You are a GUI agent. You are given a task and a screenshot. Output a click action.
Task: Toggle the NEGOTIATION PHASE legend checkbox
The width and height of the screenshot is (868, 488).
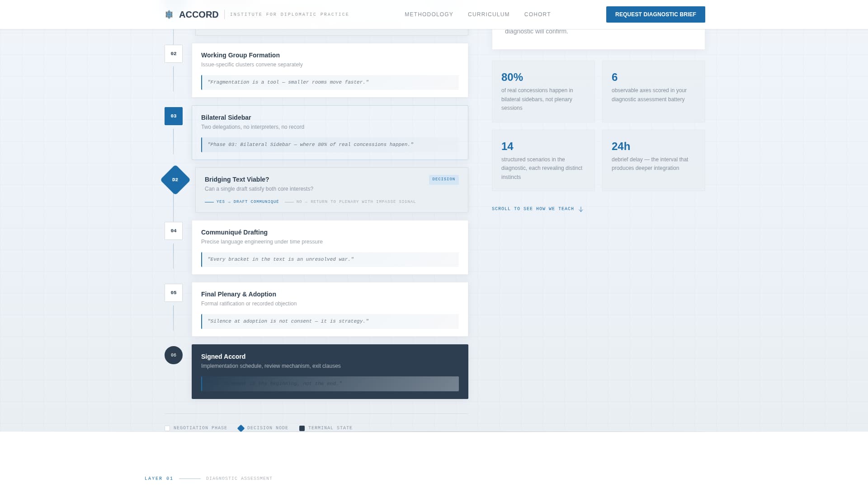pyautogui.click(x=167, y=428)
